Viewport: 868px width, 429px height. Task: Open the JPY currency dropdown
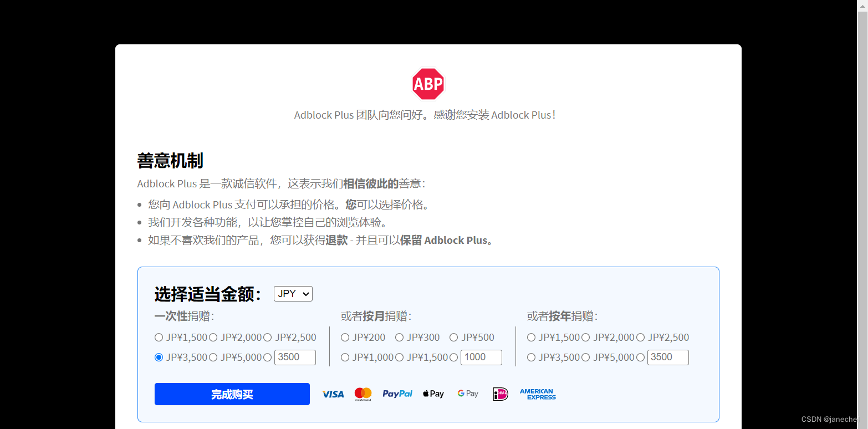pyautogui.click(x=293, y=294)
